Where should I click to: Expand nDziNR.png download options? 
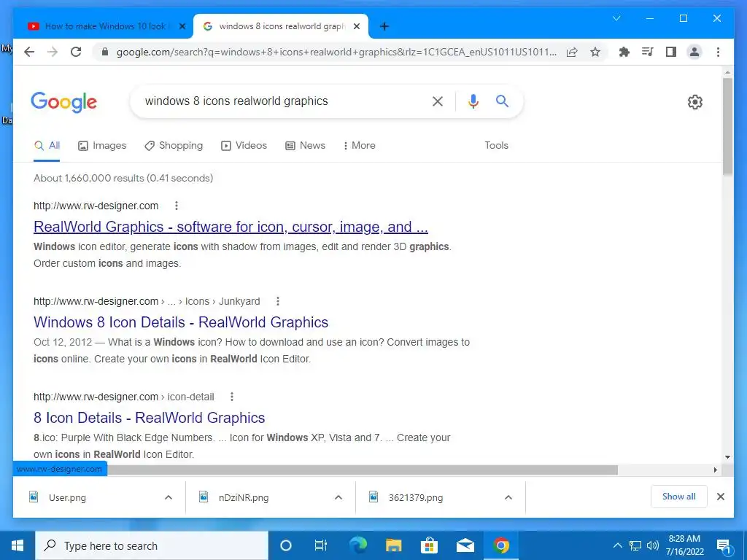click(x=338, y=497)
